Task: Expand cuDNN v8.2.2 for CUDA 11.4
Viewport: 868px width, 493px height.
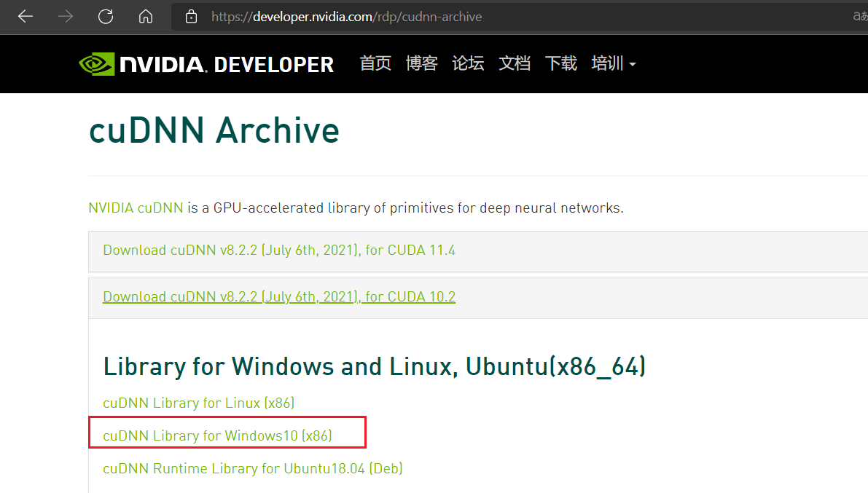Action: point(279,250)
